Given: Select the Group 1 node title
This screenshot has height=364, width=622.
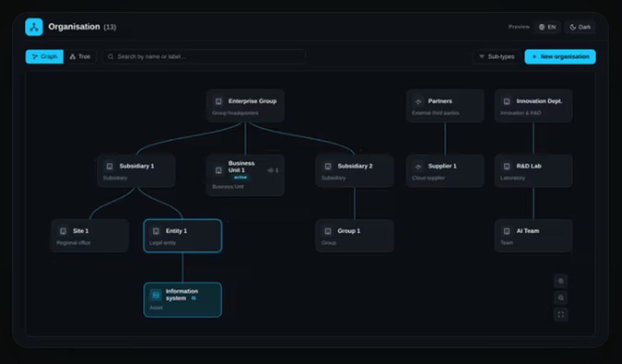Looking at the screenshot, I should [x=349, y=230].
